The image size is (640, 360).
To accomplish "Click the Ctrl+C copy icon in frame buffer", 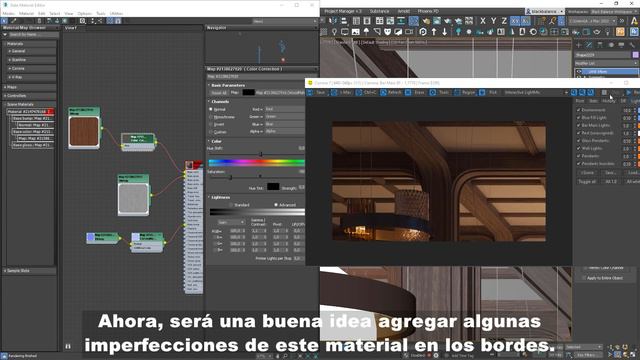I will pyautogui.click(x=359, y=93).
